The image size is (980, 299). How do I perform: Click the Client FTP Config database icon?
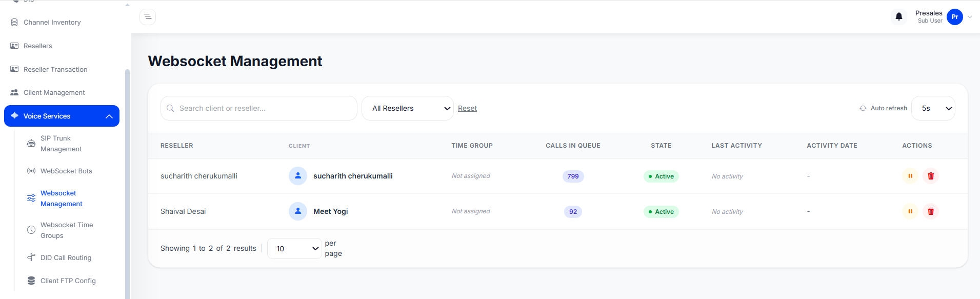click(31, 281)
